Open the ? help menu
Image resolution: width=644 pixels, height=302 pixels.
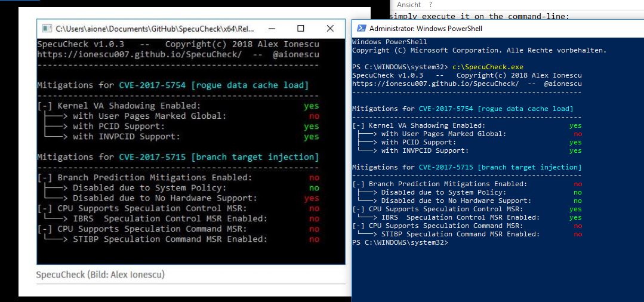click(430, 5)
